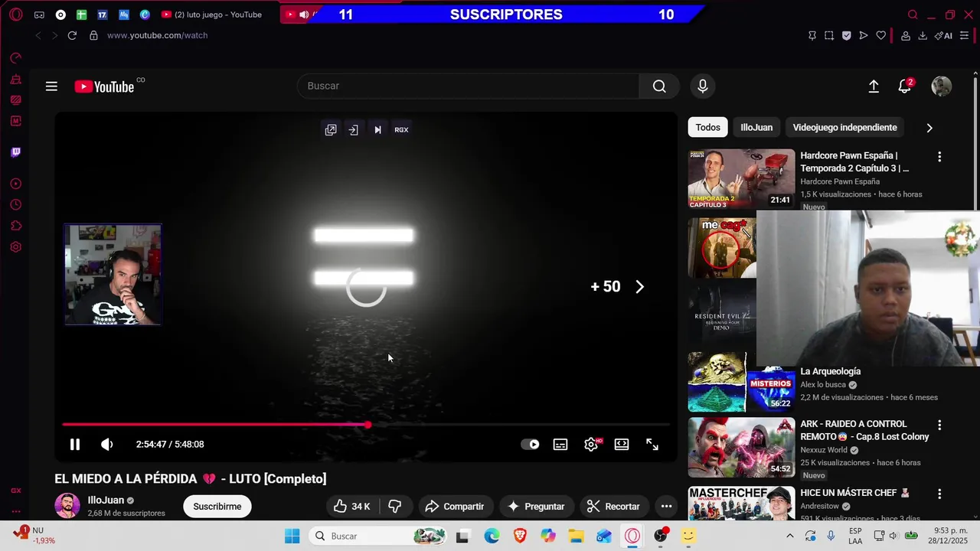Open more actions ellipsis under the video
The image size is (980, 551).
[666, 507]
